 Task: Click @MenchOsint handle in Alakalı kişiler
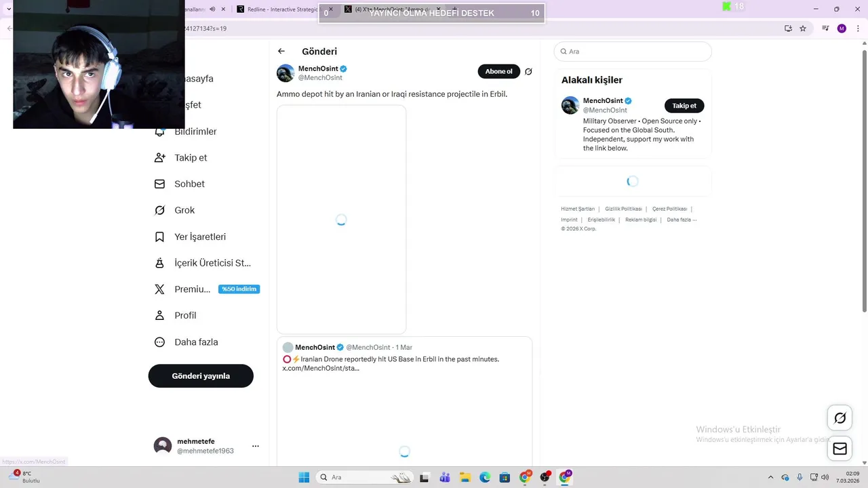[605, 110]
